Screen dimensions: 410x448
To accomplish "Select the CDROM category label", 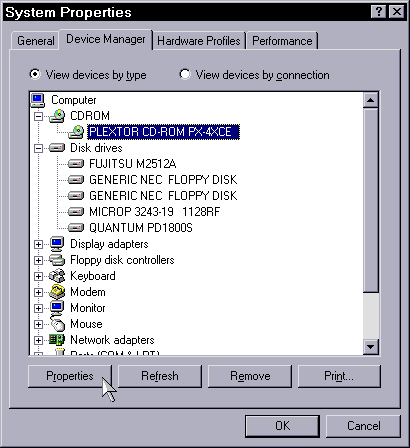I will click(x=90, y=116).
